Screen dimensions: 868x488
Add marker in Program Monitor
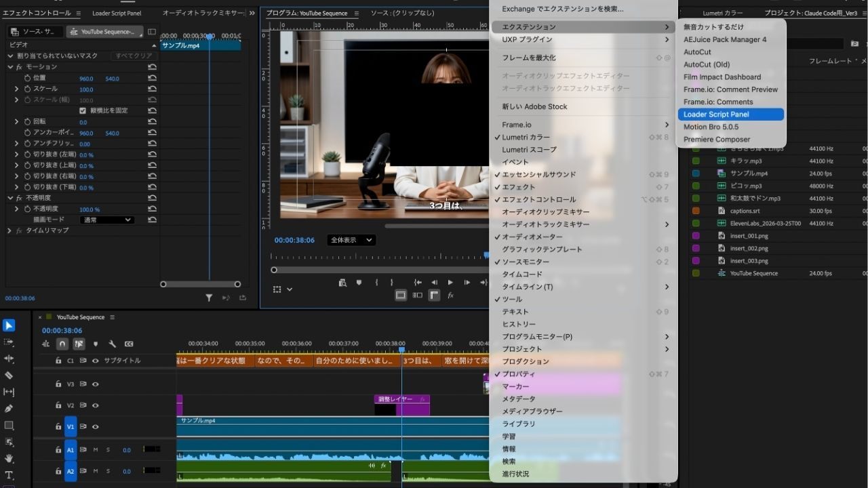click(359, 283)
